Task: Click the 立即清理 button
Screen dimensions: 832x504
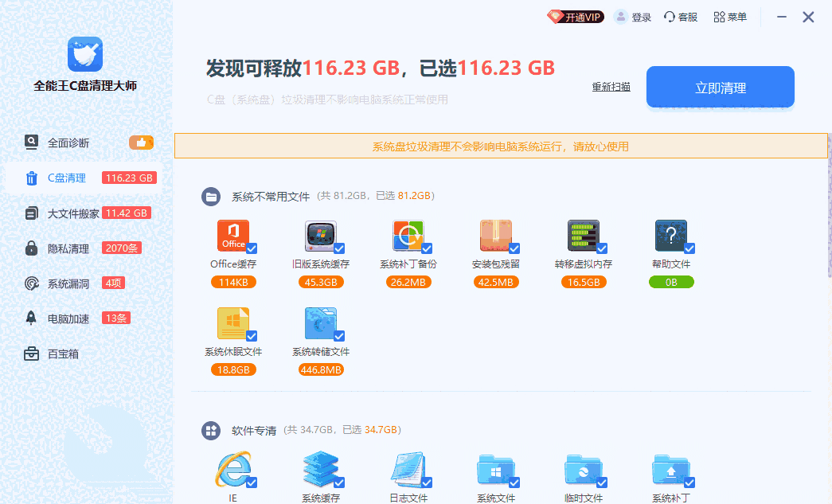Action: coord(719,88)
